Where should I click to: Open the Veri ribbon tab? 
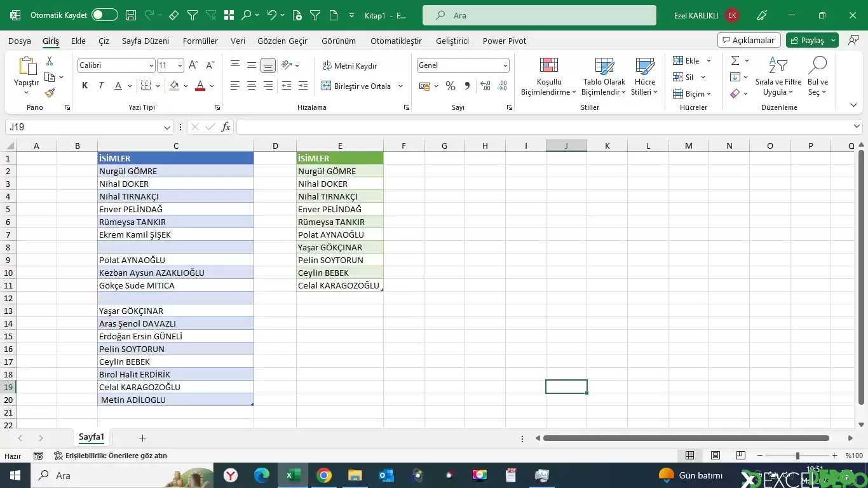[238, 41]
